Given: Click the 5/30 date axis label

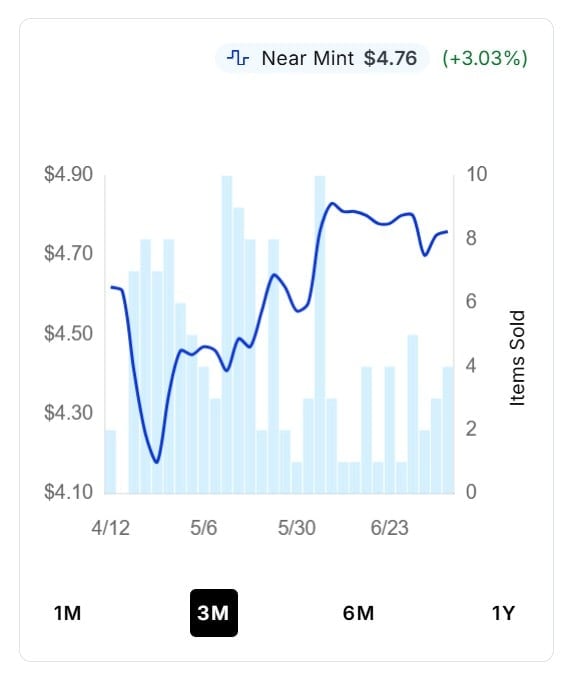Looking at the screenshot, I should click(297, 527).
